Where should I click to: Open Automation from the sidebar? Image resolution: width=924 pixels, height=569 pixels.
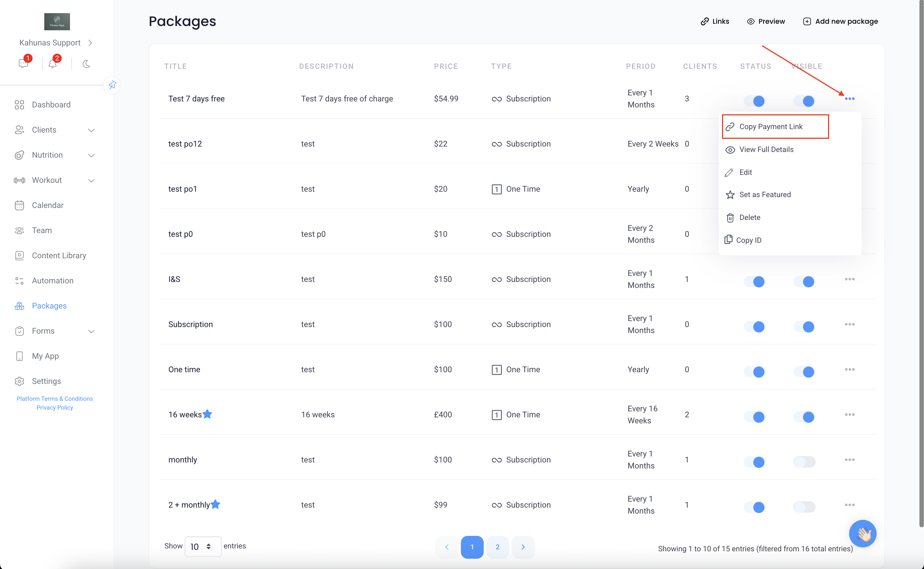click(x=52, y=281)
